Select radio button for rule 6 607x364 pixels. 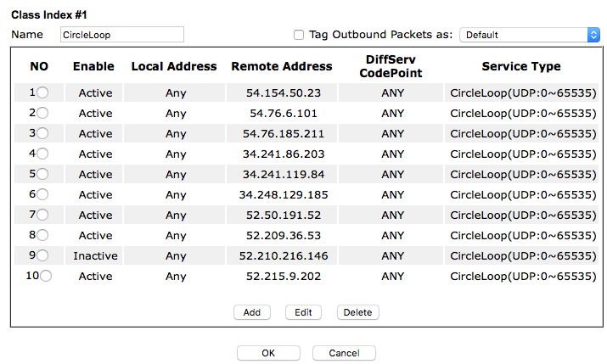[42, 194]
